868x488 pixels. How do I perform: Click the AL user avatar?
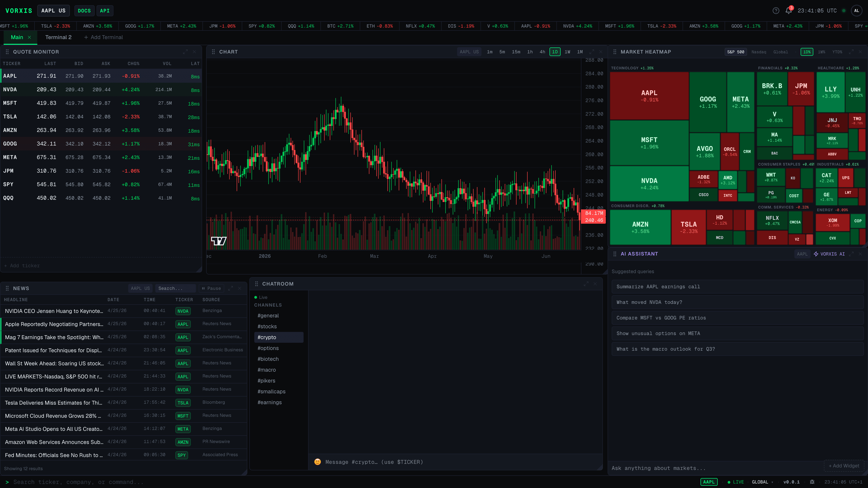856,11
